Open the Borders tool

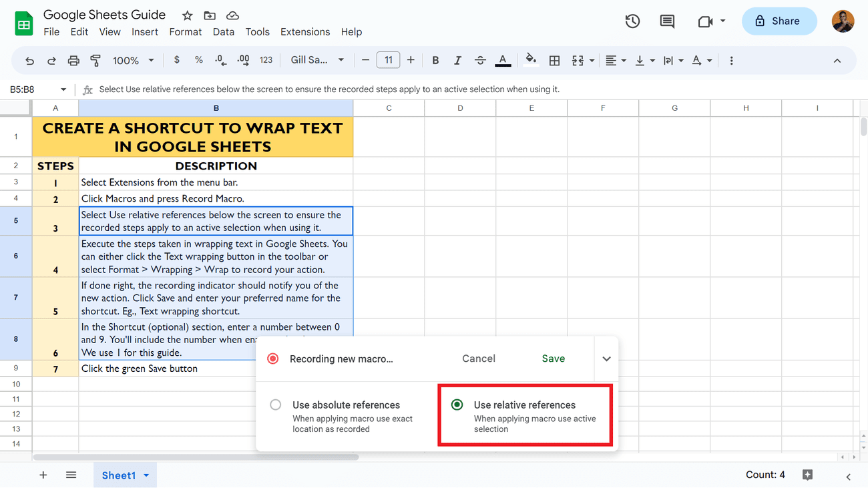554,61
